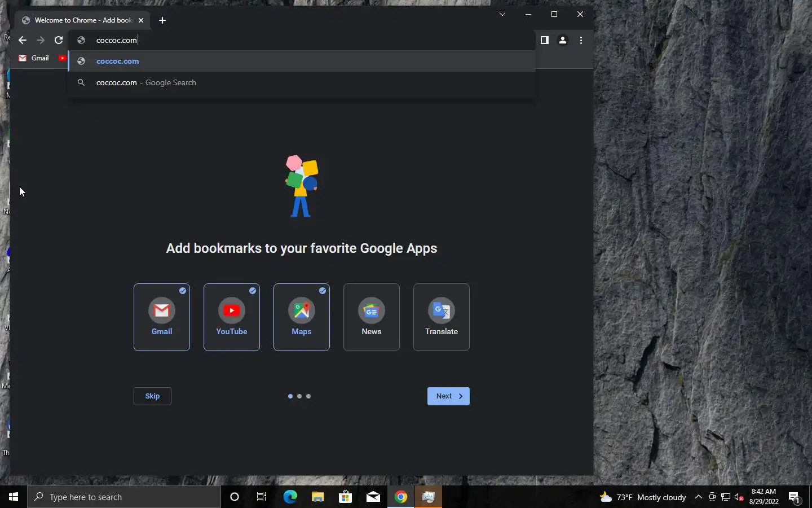Choose coccoc.com Google Search suggestion
This screenshot has width=812, height=508.
[302, 82]
